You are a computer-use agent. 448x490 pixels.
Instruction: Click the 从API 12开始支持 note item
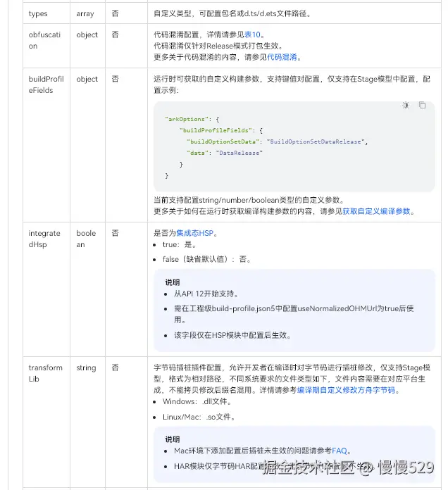coord(206,294)
